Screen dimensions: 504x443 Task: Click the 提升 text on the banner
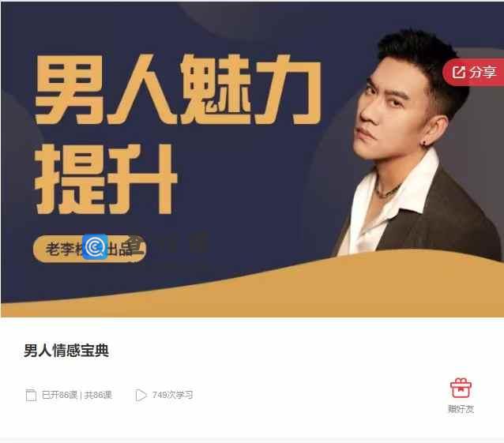pyautogui.click(x=106, y=179)
